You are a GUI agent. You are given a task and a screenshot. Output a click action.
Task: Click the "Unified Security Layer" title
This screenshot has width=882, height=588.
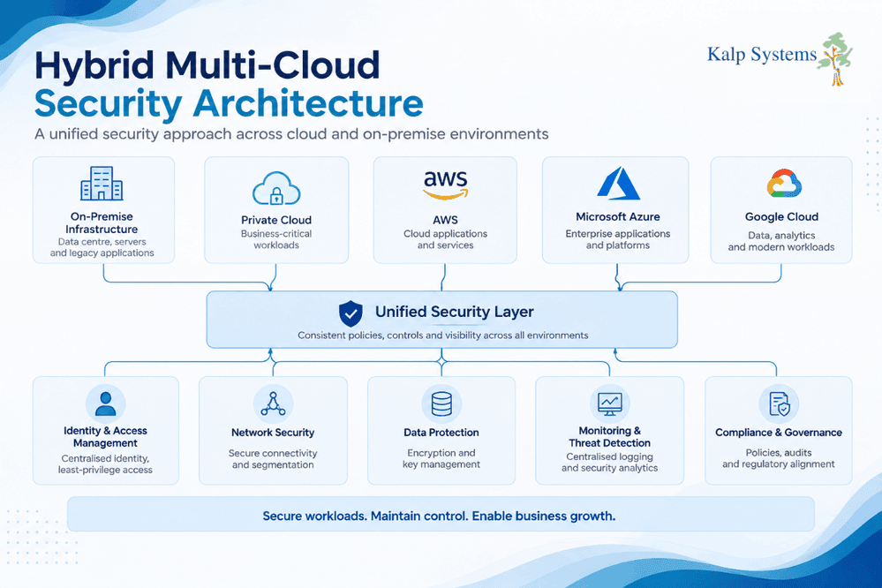(x=455, y=312)
